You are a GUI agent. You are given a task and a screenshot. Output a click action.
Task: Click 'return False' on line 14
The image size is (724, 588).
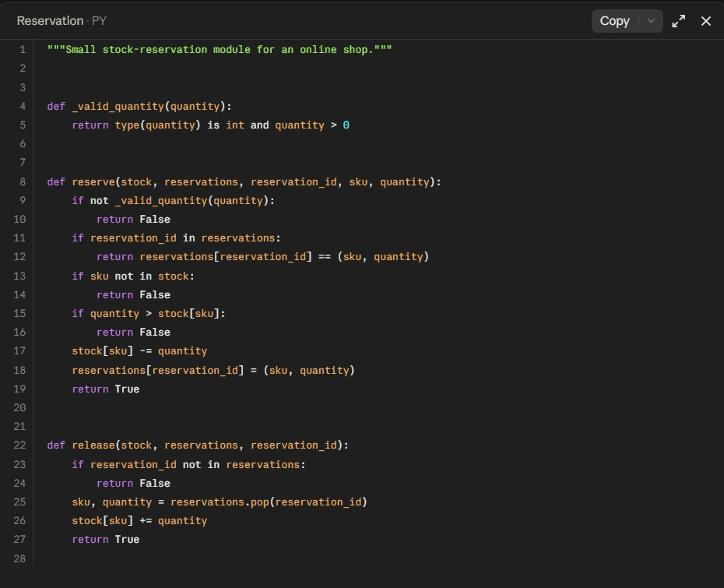(x=133, y=294)
